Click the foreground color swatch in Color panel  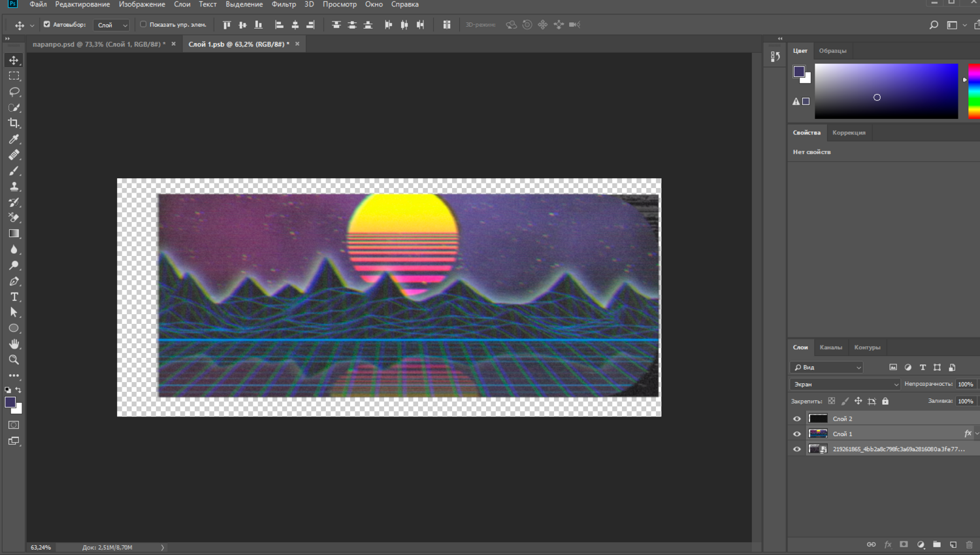pos(799,72)
